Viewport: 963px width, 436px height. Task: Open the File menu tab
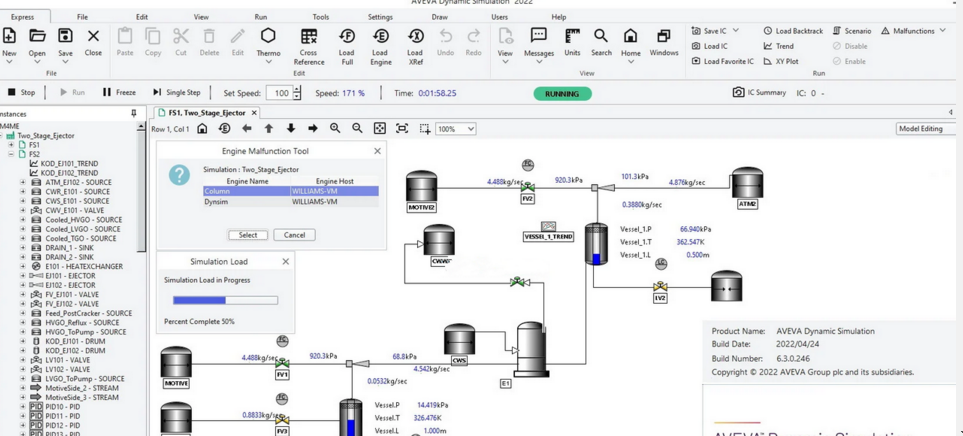point(82,17)
